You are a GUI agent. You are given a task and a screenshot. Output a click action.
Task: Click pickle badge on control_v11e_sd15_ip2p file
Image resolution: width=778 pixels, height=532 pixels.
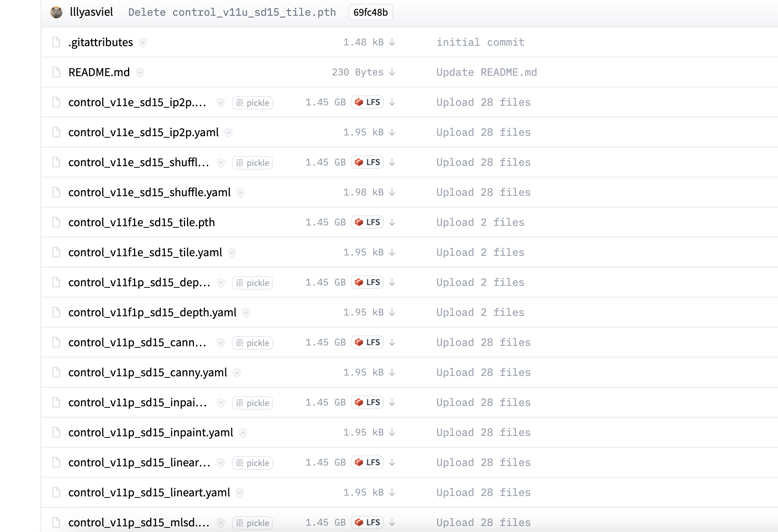[x=252, y=102]
